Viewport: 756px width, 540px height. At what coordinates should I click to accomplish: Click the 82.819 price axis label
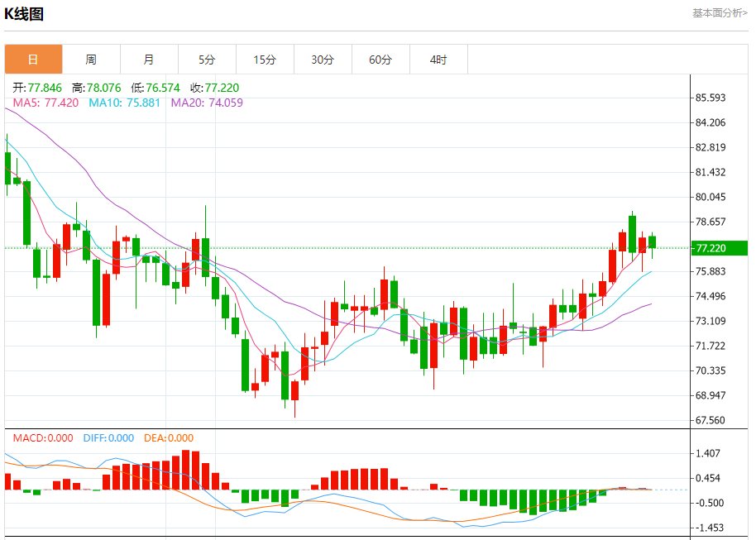click(x=711, y=147)
